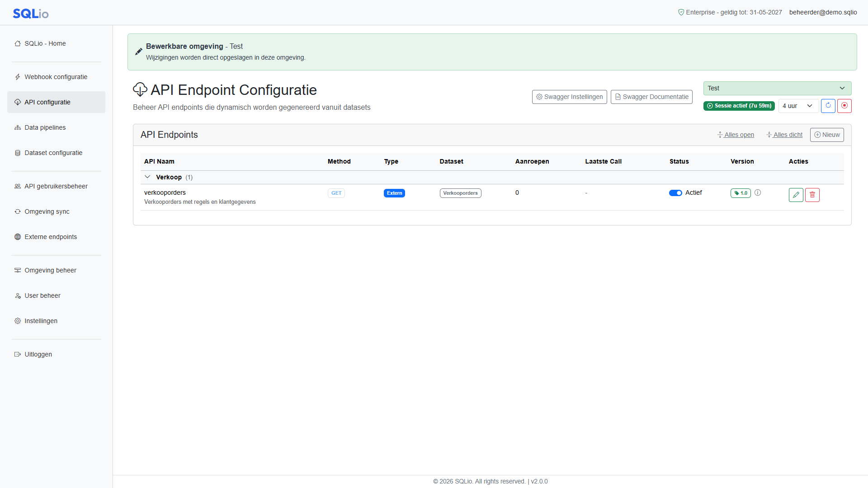868x488 pixels.
Task: Click the SQLio logo
Action: [x=31, y=14]
